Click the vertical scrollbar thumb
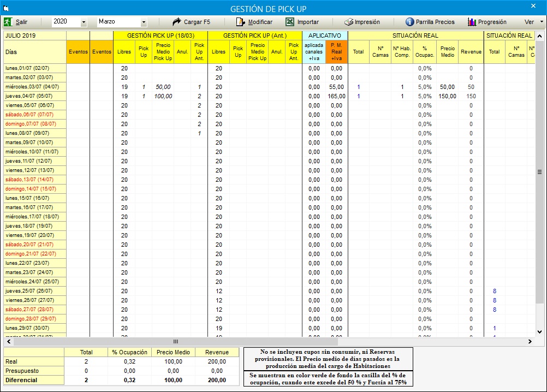The height and width of the screenshot is (392, 547). click(539, 172)
